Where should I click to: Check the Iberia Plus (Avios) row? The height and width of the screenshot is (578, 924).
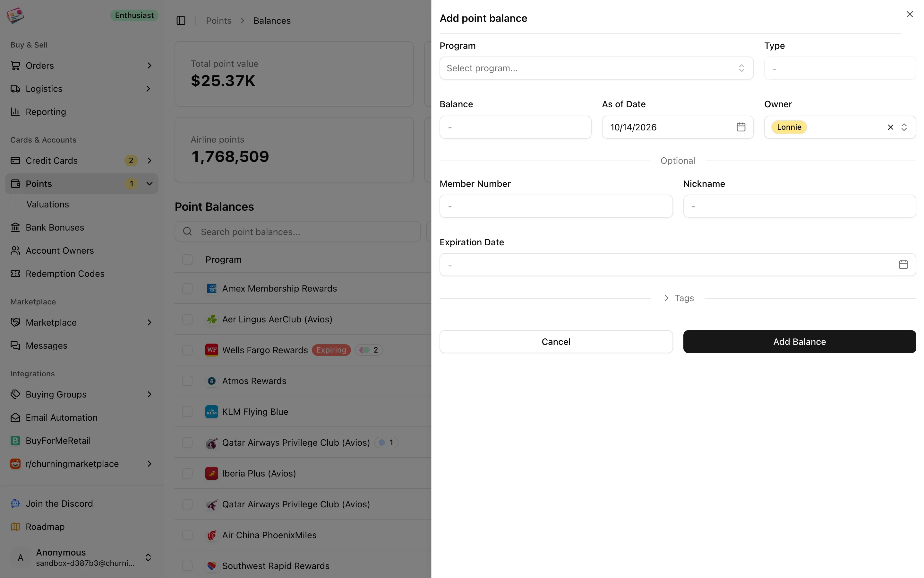(x=187, y=473)
